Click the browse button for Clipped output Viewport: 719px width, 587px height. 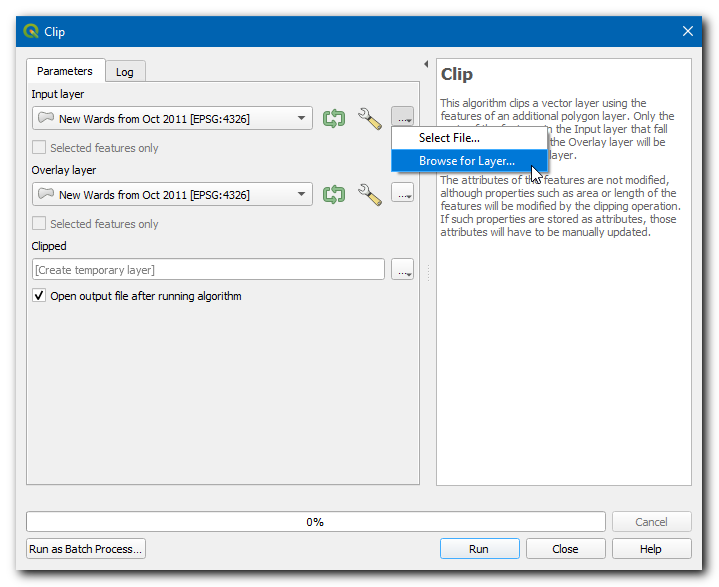[402, 269]
